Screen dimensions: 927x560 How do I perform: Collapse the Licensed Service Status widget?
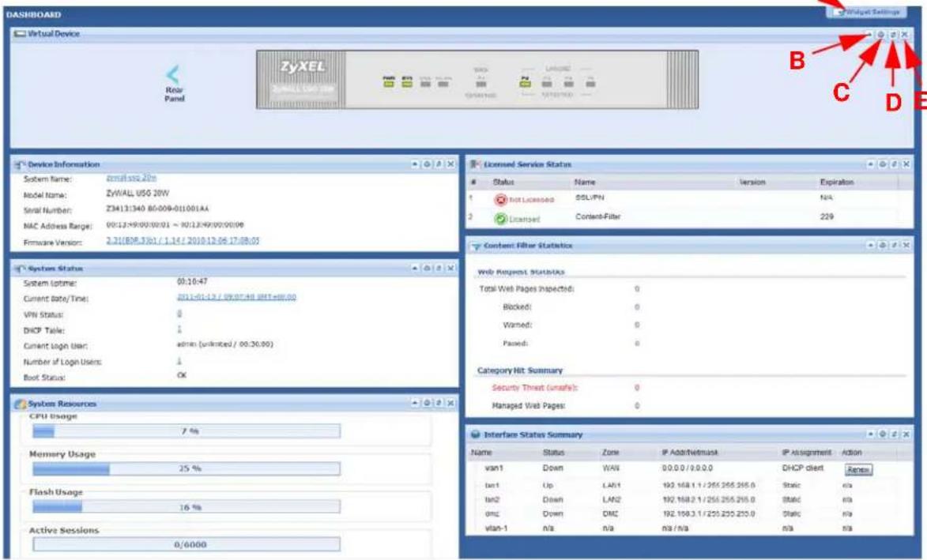coord(870,164)
